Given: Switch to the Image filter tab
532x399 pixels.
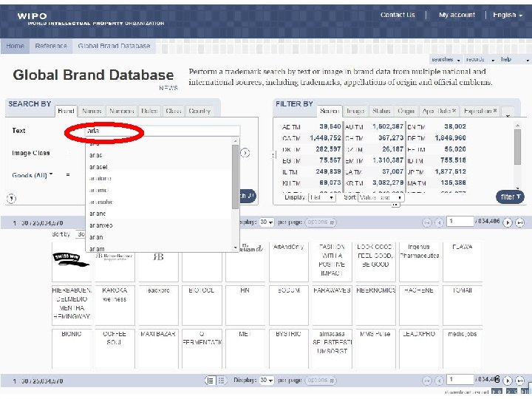Looking at the screenshot, I should 355,111.
